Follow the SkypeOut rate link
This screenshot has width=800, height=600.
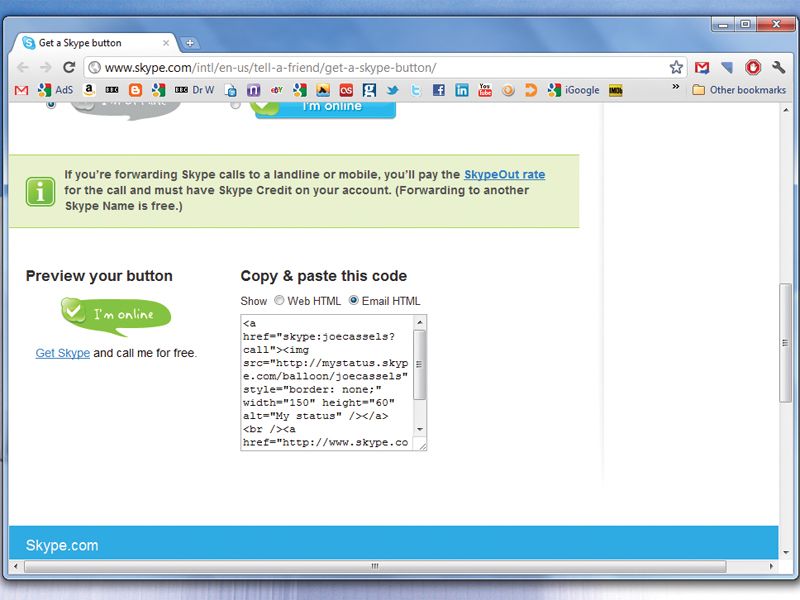coord(504,174)
